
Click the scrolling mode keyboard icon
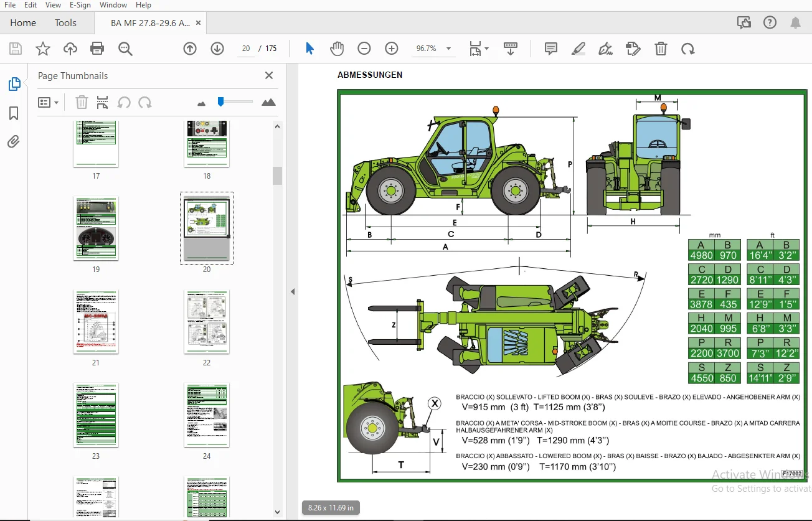(511, 49)
